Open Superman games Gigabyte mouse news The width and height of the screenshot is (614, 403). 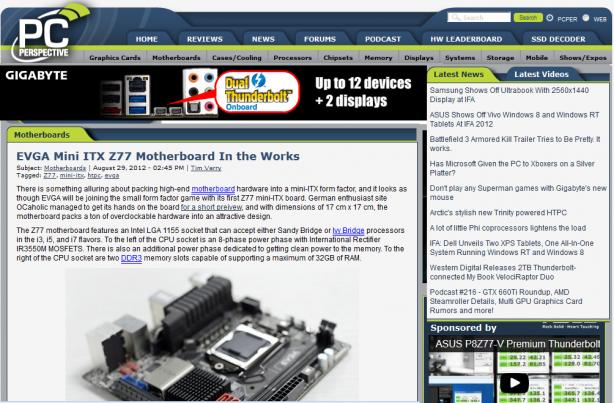coord(518,193)
